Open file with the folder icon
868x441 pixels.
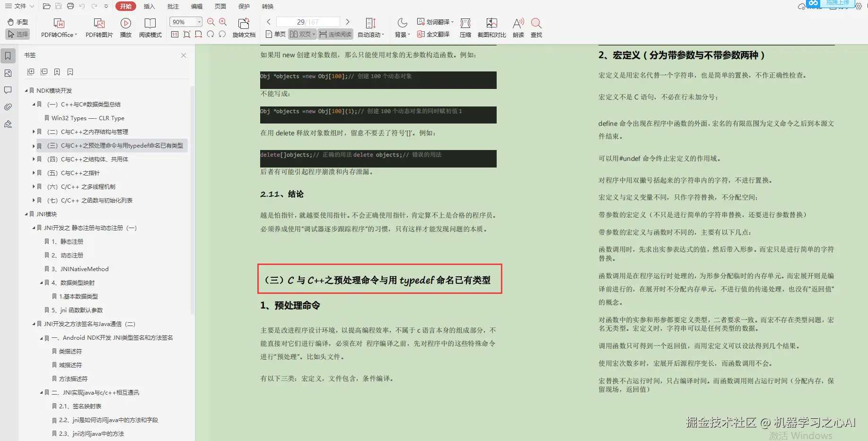(x=46, y=6)
